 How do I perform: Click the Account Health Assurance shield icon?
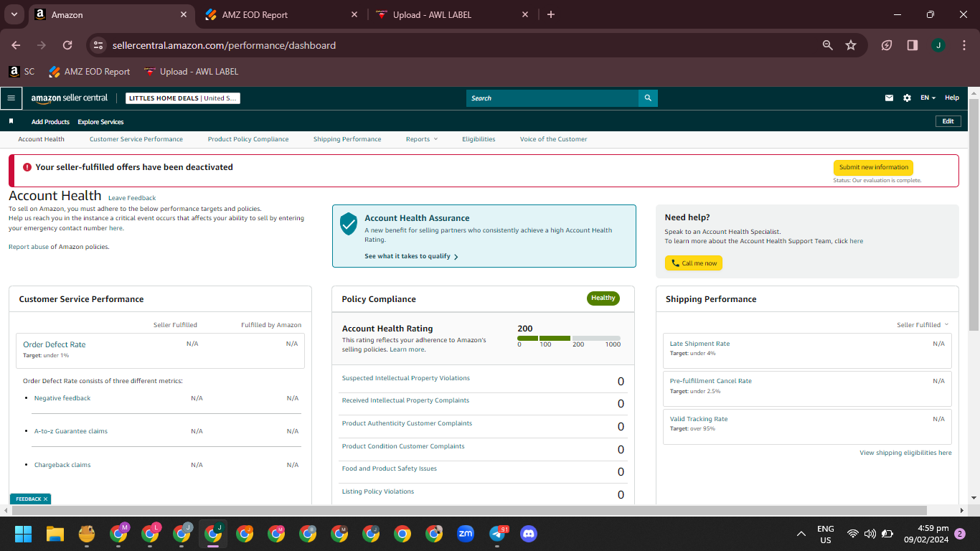tap(349, 224)
